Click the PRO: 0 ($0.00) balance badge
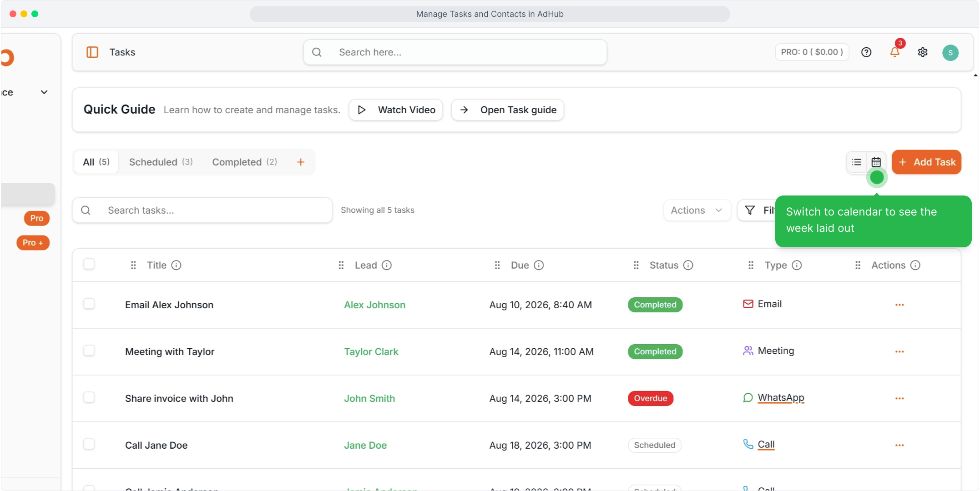This screenshot has width=980, height=491. 812,52
